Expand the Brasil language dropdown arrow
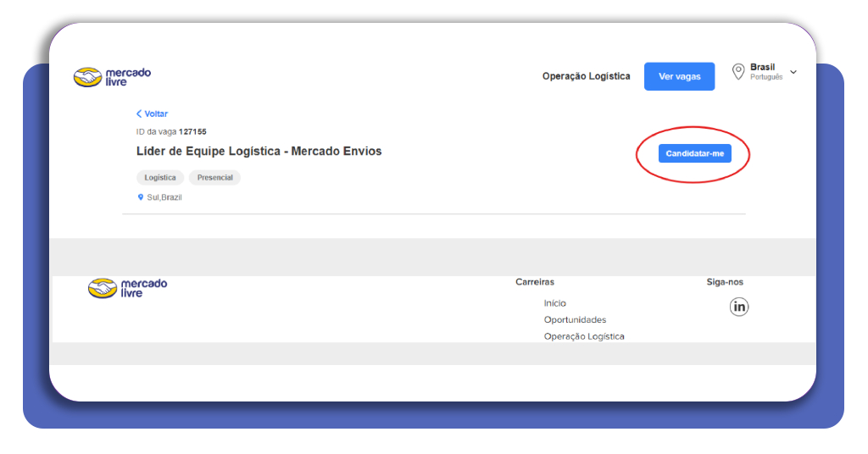Screen dimensions: 868x454 (x=793, y=73)
